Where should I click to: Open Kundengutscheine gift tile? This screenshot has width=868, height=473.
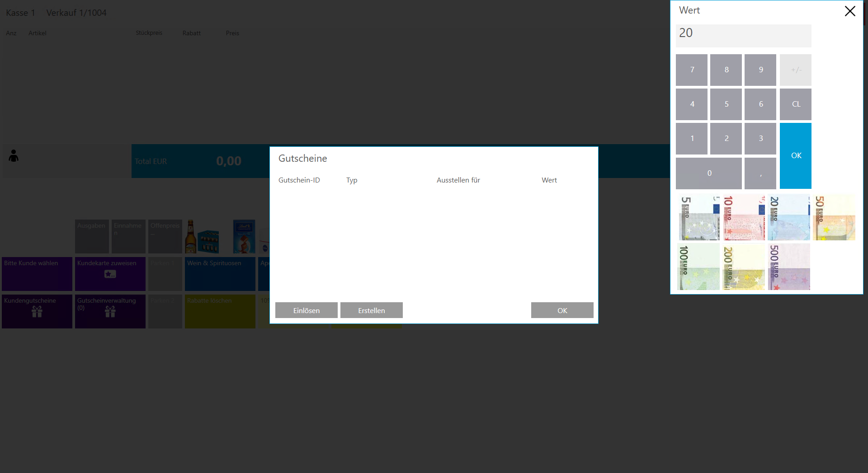(x=37, y=311)
